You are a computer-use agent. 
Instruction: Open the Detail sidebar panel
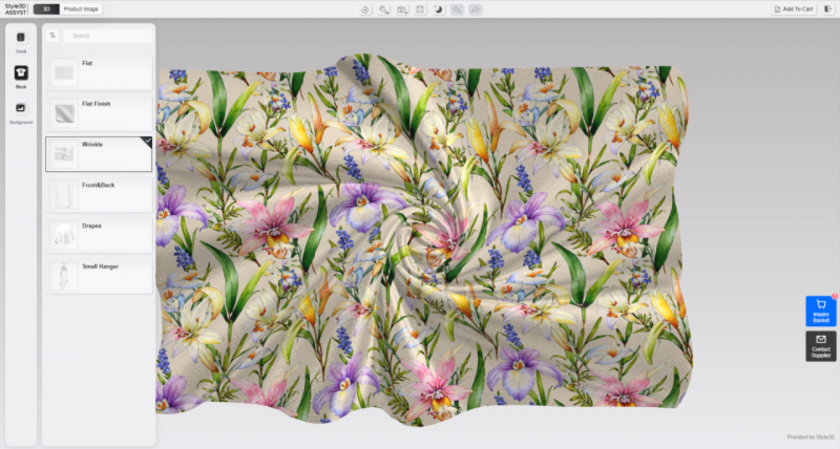click(21, 43)
